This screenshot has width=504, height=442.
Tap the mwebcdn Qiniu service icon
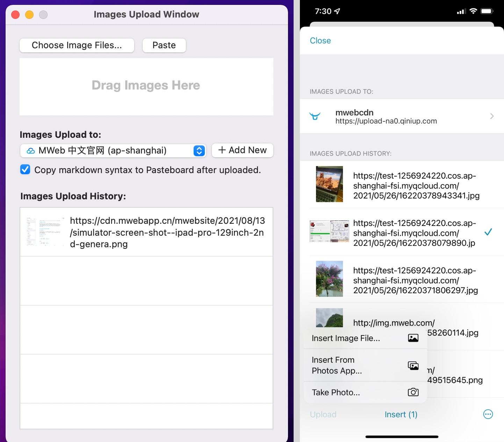(315, 116)
